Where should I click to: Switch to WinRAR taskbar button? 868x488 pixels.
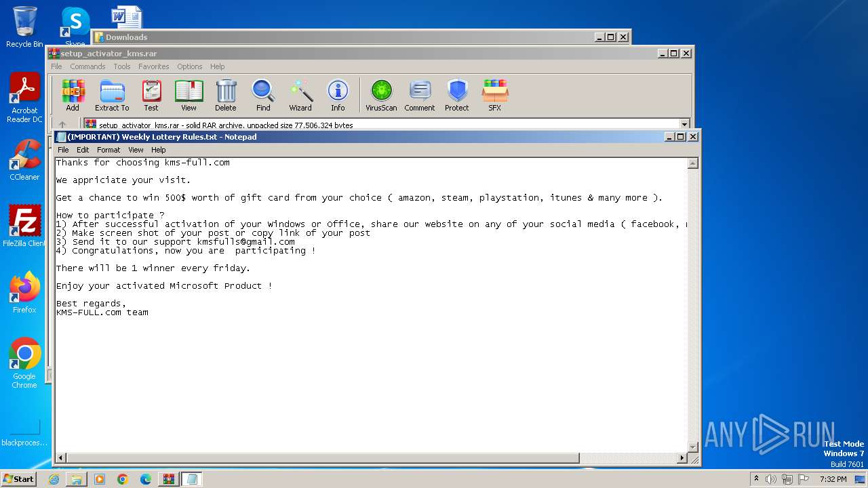(169, 479)
